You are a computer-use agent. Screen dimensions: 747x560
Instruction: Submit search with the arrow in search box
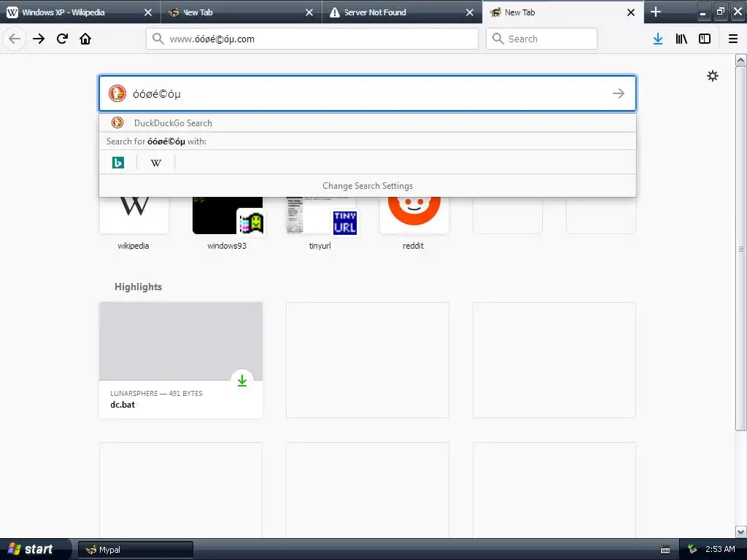click(x=619, y=93)
